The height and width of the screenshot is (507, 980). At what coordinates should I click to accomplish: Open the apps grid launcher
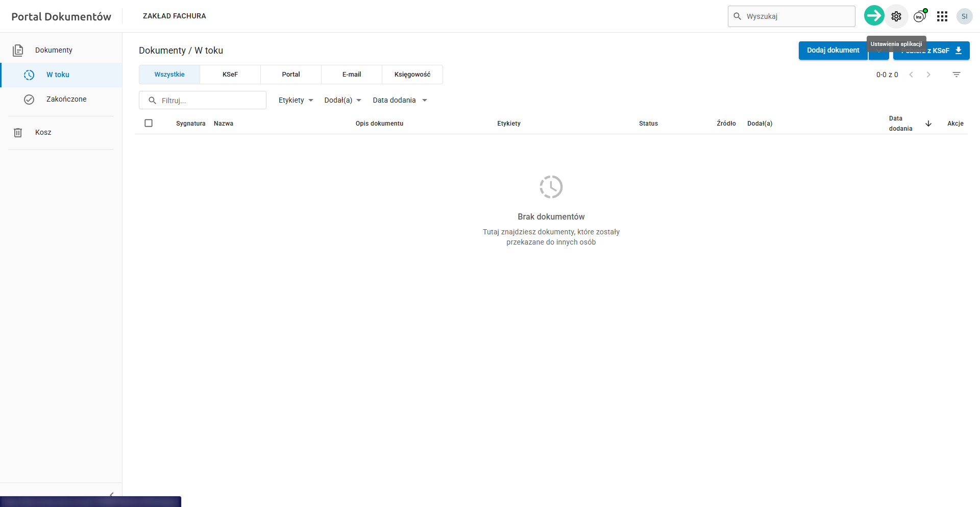[x=942, y=16]
